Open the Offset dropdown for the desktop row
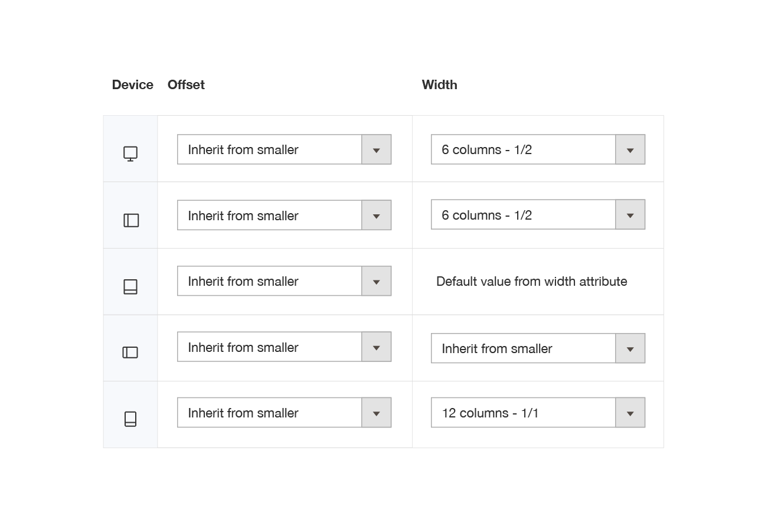 coord(270,149)
